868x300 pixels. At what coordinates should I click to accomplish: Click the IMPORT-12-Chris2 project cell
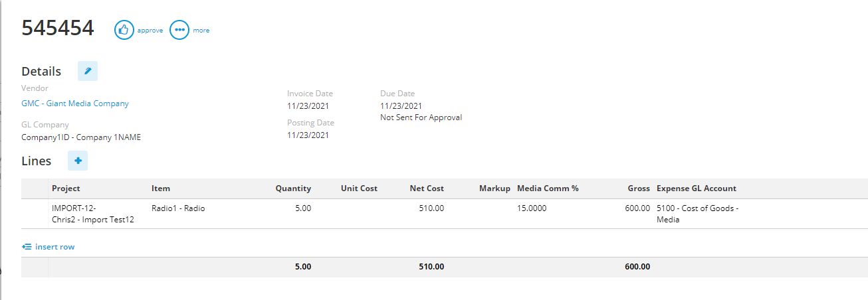click(93, 214)
